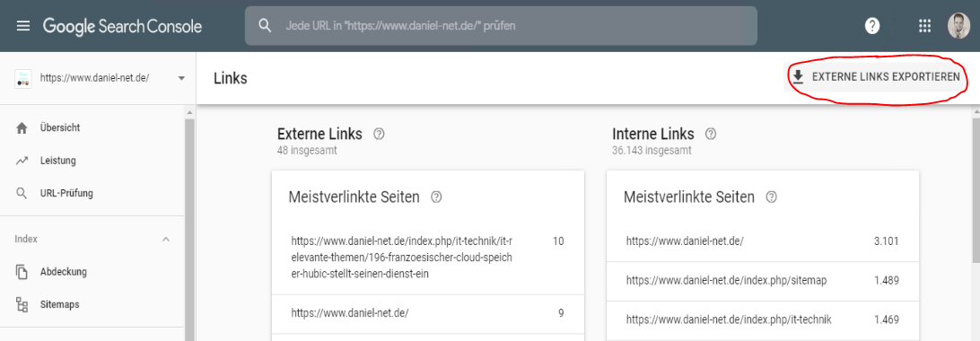Open help icon beside internal Meistverlinkte Seiten
Screen dimensions: 980x341
point(772,197)
